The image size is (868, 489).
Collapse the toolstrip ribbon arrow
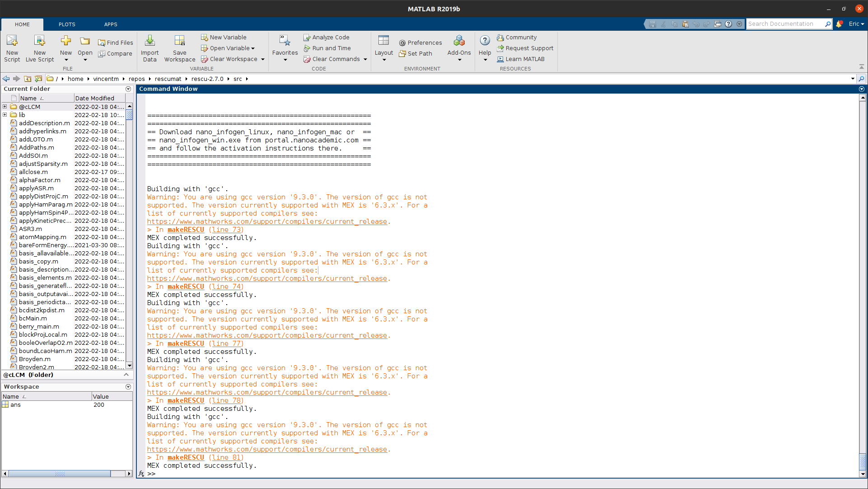coord(862,67)
